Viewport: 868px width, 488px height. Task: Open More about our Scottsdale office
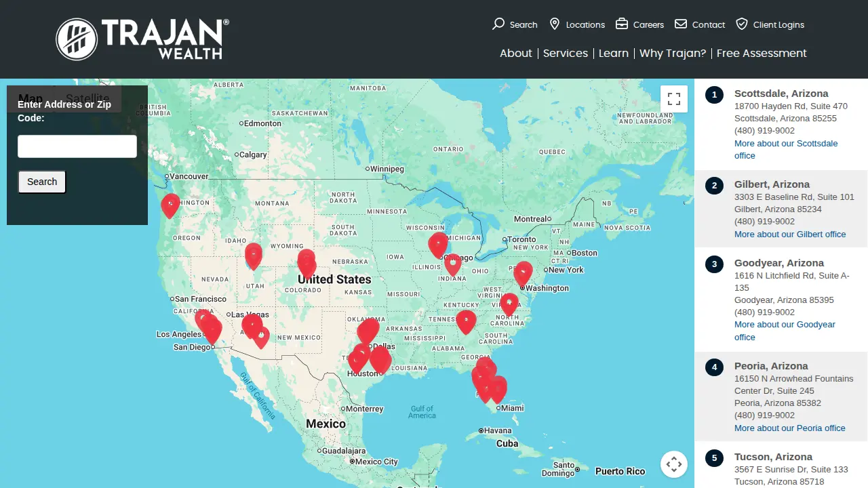[x=786, y=150]
